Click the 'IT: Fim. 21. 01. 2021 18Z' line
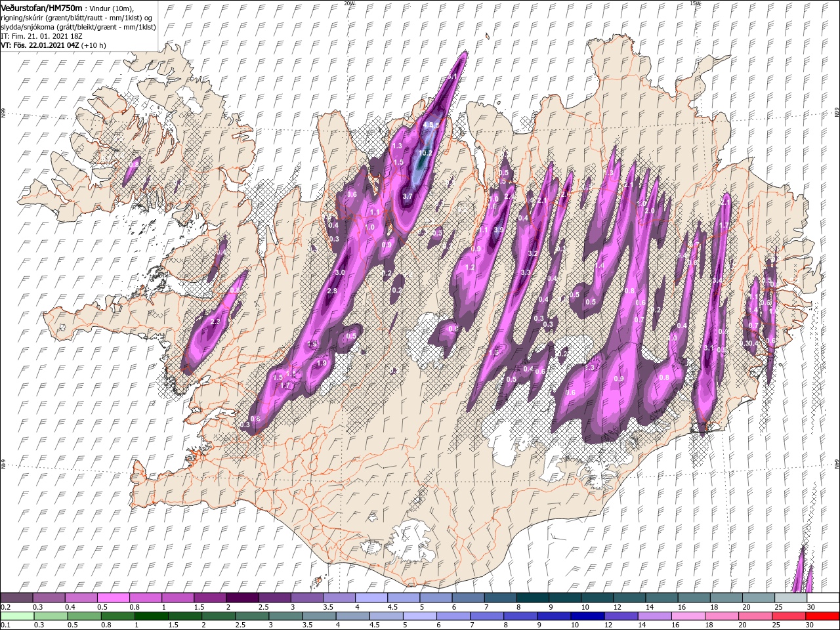This screenshot has width=840, height=630. (x=41, y=35)
